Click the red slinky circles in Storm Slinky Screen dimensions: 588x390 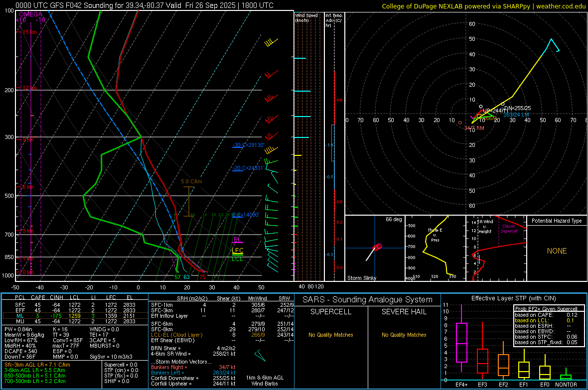(378, 247)
